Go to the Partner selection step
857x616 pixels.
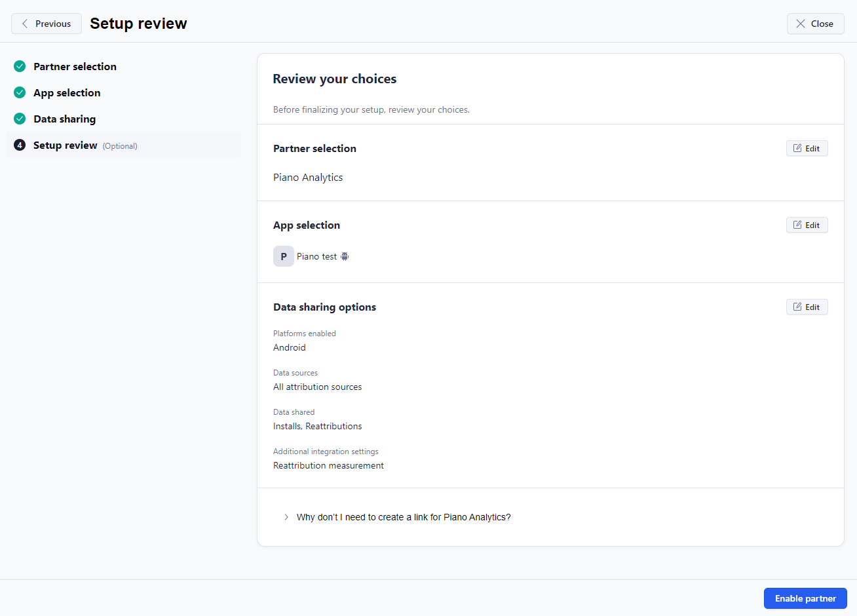[75, 66]
